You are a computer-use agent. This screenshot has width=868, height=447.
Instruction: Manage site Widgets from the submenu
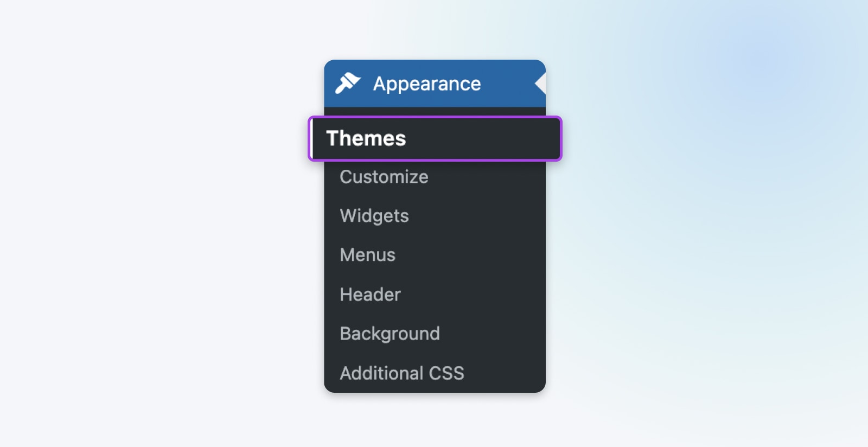click(x=374, y=216)
